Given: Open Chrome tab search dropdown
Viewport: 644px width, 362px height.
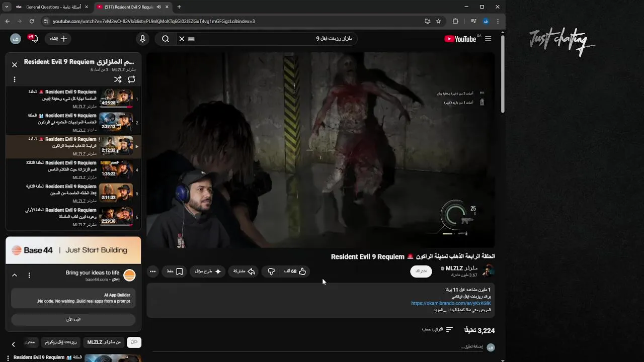Looking at the screenshot, I should click(6, 7).
